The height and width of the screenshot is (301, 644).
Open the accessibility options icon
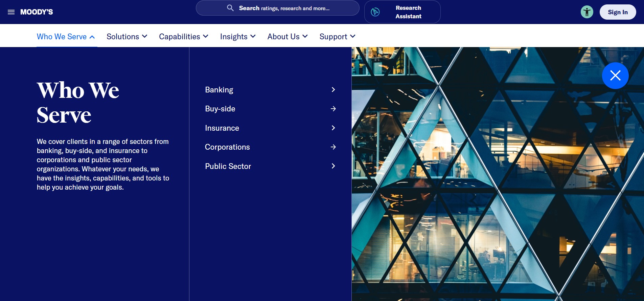[x=587, y=12]
